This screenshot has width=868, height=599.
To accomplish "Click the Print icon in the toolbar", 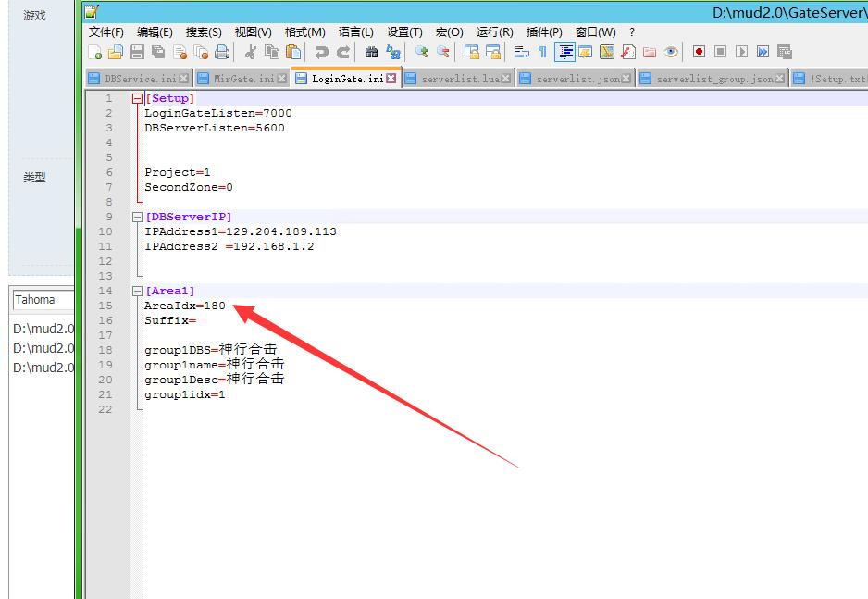I will (x=222, y=52).
